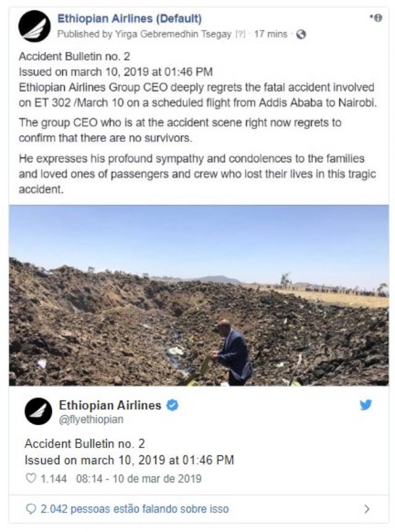Click the 17 mins post timestamp
This screenshot has height=532, width=395.
(x=270, y=35)
